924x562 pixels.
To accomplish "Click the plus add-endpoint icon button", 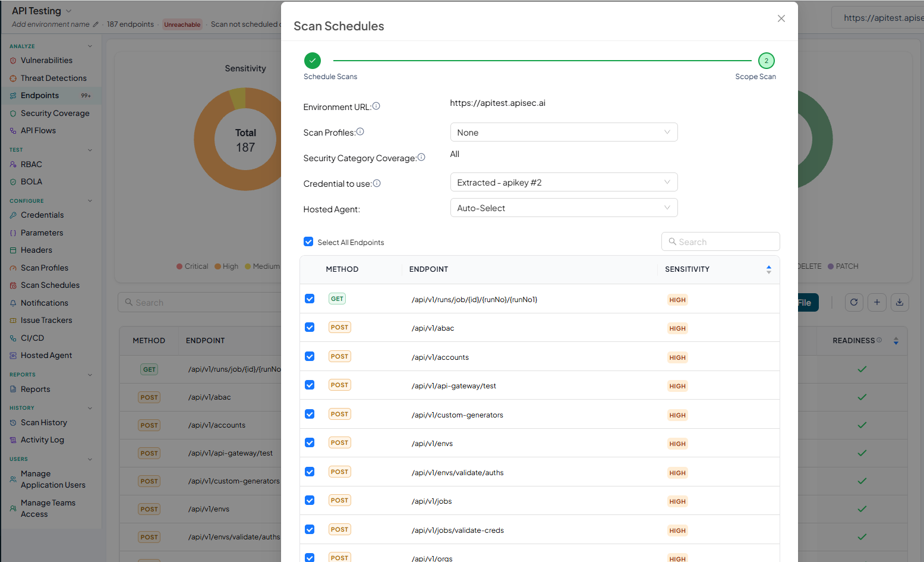I will coord(877,302).
